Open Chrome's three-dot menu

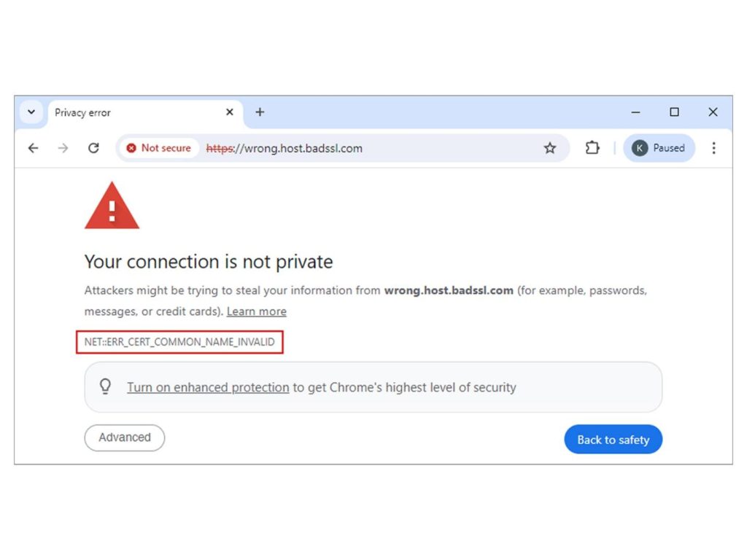point(713,148)
